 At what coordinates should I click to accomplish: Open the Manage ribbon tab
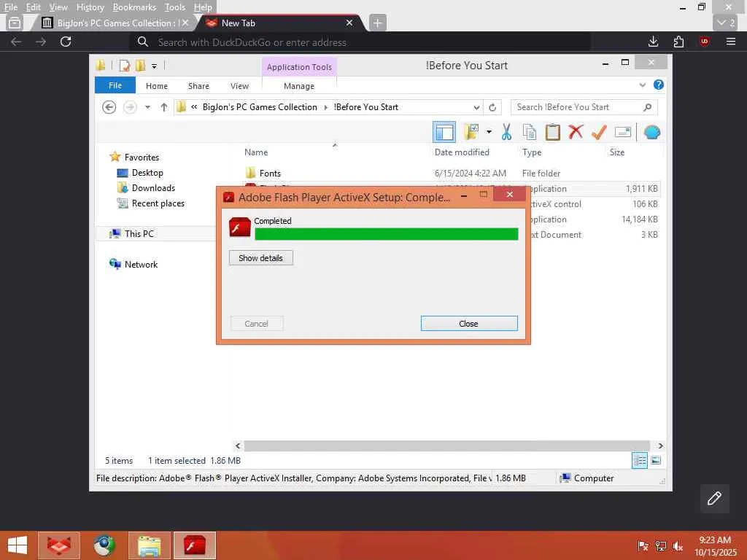[298, 86]
